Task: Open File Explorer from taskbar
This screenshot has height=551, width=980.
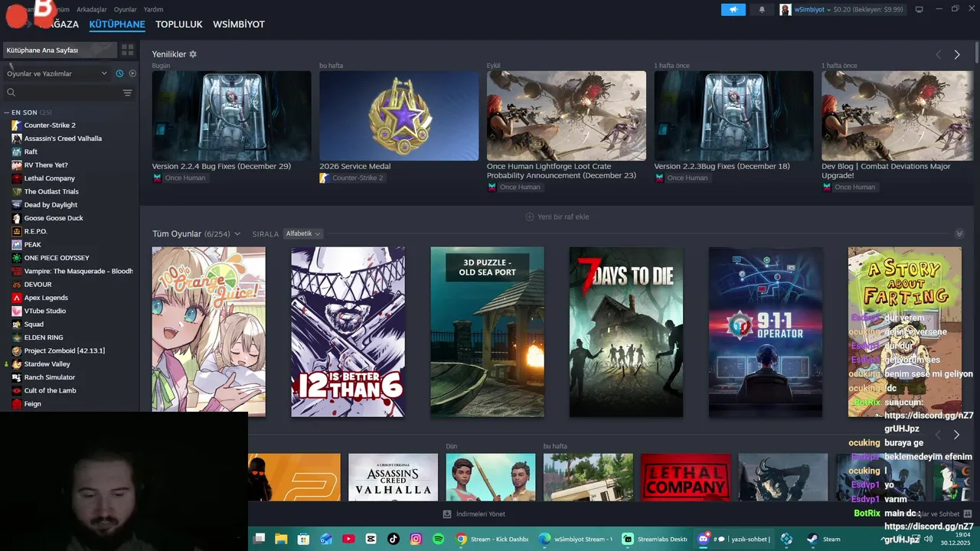Action: click(x=281, y=539)
